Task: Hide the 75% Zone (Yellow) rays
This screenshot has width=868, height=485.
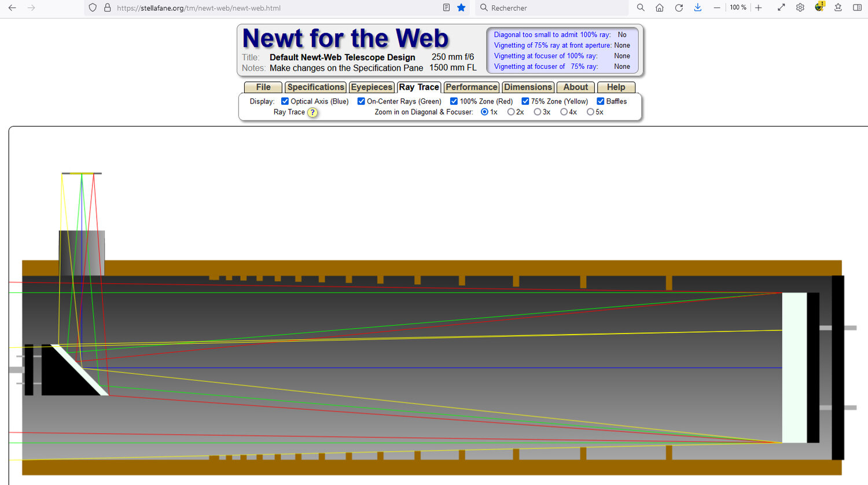Action: [x=525, y=101]
